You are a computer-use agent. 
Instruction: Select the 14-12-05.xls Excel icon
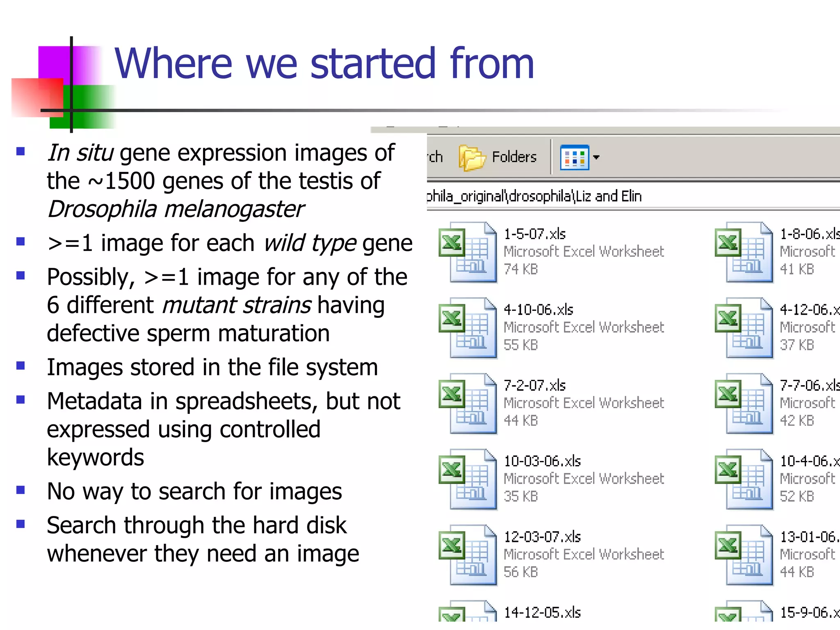pyautogui.click(x=468, y=611)
